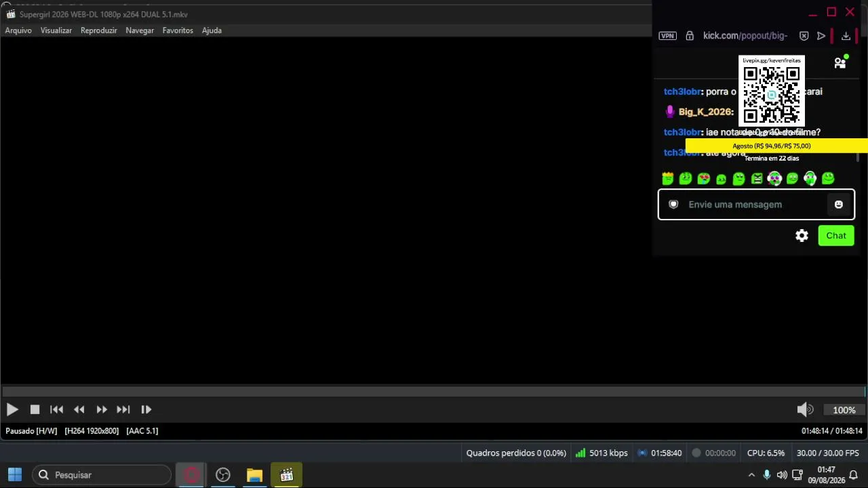868x488 pixels.
Task: Expand hidden system tray icons chevron
Action: [751, 475]
